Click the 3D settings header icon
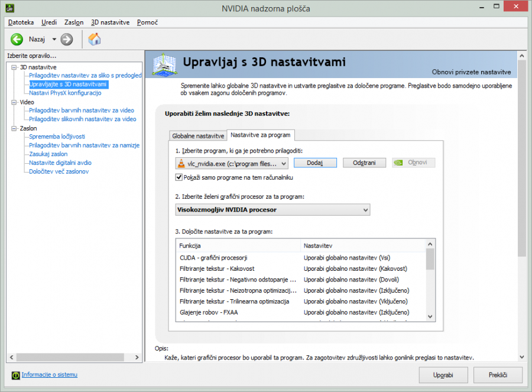The width and height of the screenshot is (532, 392). [166, 64]
